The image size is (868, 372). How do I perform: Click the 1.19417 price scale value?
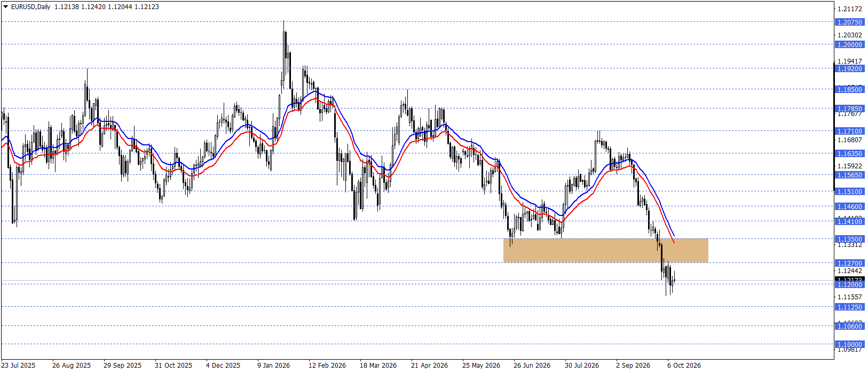(850, 61)
